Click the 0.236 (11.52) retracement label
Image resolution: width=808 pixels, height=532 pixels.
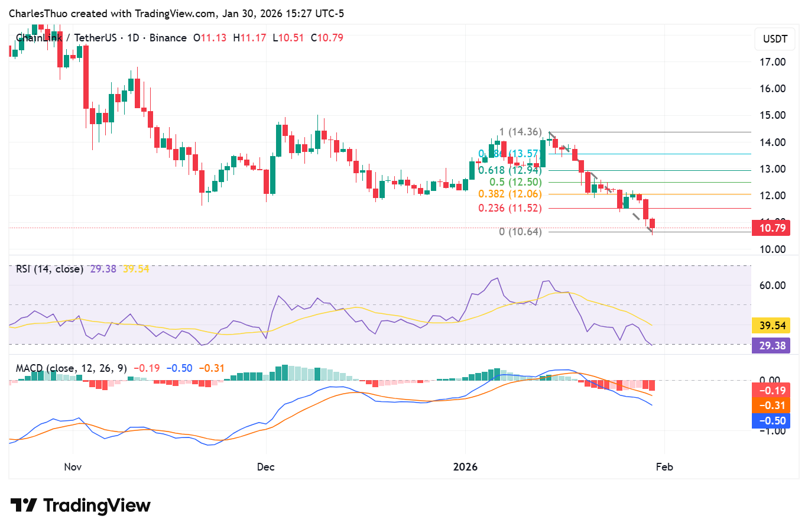(510, 208)
